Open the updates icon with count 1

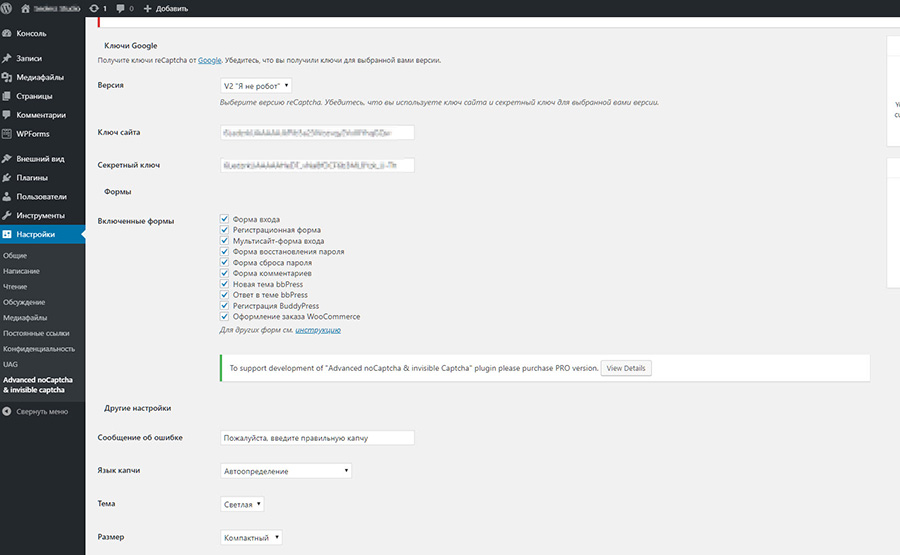[94, 9]
